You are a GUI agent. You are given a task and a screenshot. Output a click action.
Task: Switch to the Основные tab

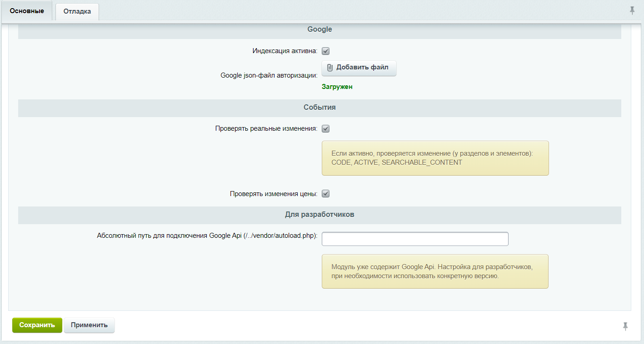coord(27,11)
